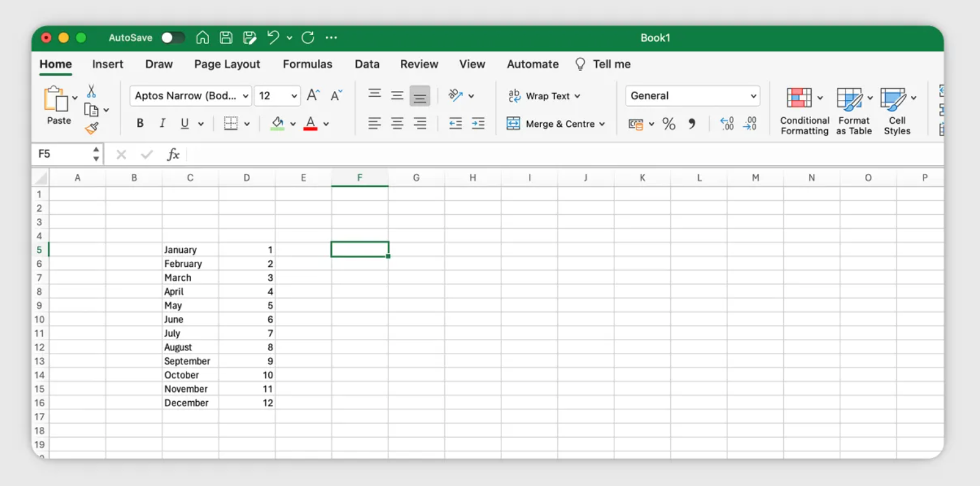Toggle the AutoSave switch

click(173, 38)
